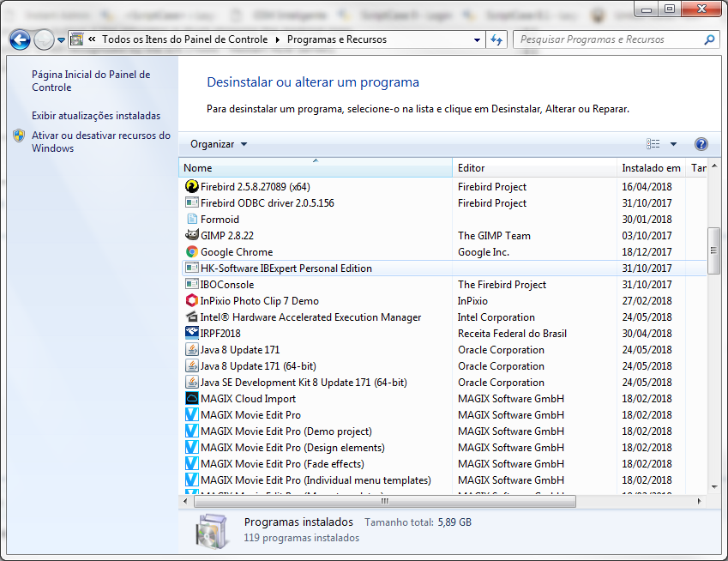
Task: Open address bar history dropdown
Action: tap(477, 40)
